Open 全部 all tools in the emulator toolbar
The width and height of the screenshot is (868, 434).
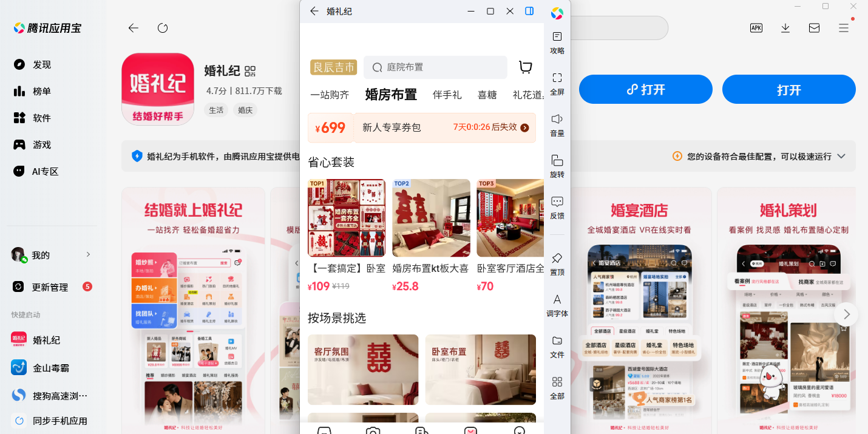click(557, 388)
